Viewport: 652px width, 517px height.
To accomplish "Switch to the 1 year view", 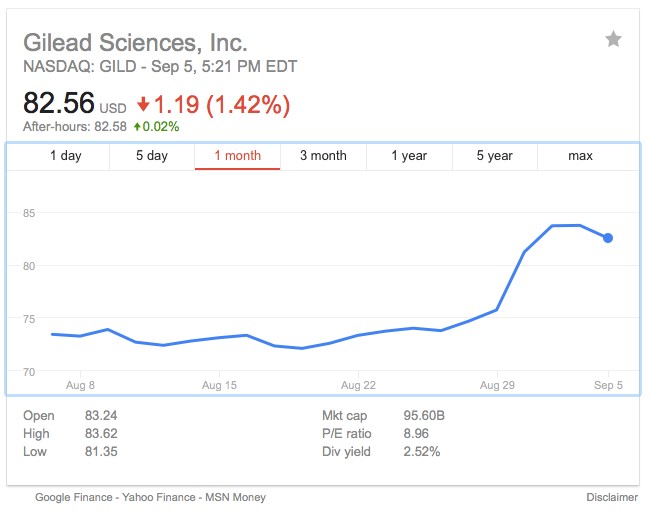I will point(409,156).
